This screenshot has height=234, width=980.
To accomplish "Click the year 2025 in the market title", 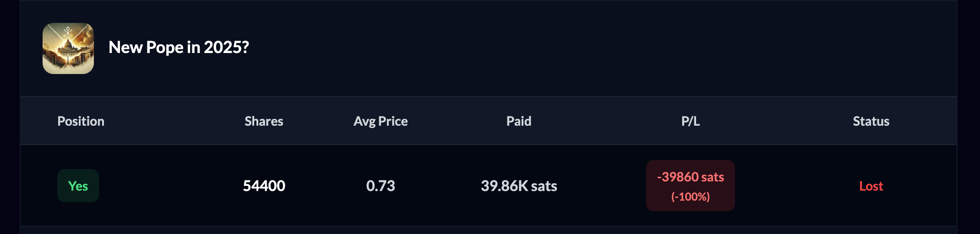I will point(226,48).
